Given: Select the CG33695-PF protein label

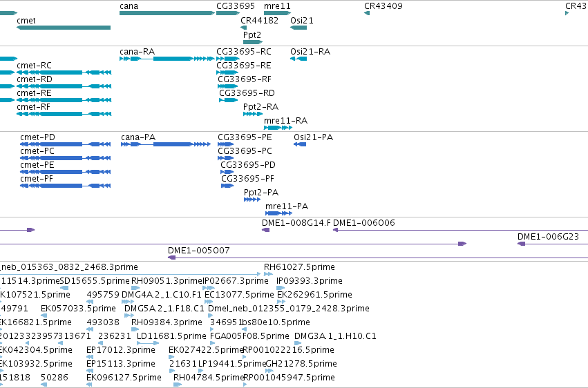Looking at the screenshot, I should coord(247,179).
